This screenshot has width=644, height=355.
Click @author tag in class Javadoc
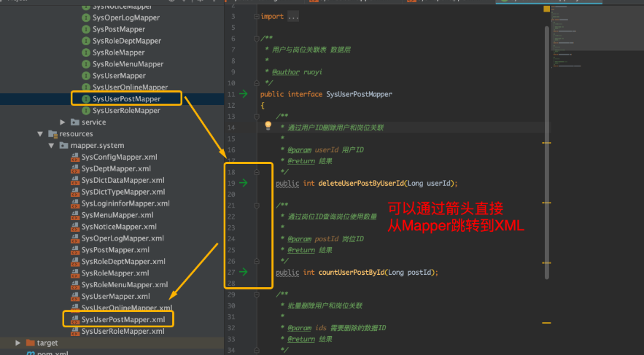(285, 72)
